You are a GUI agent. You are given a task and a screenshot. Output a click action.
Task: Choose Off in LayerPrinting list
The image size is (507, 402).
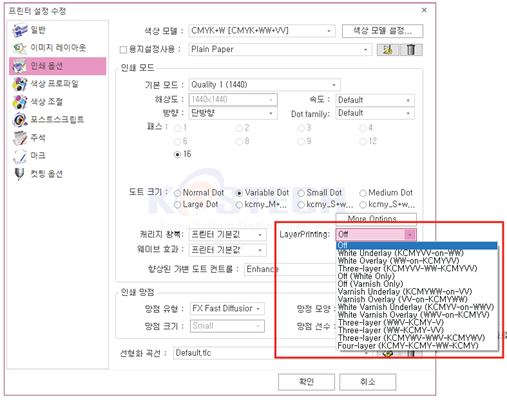point(417,246)
